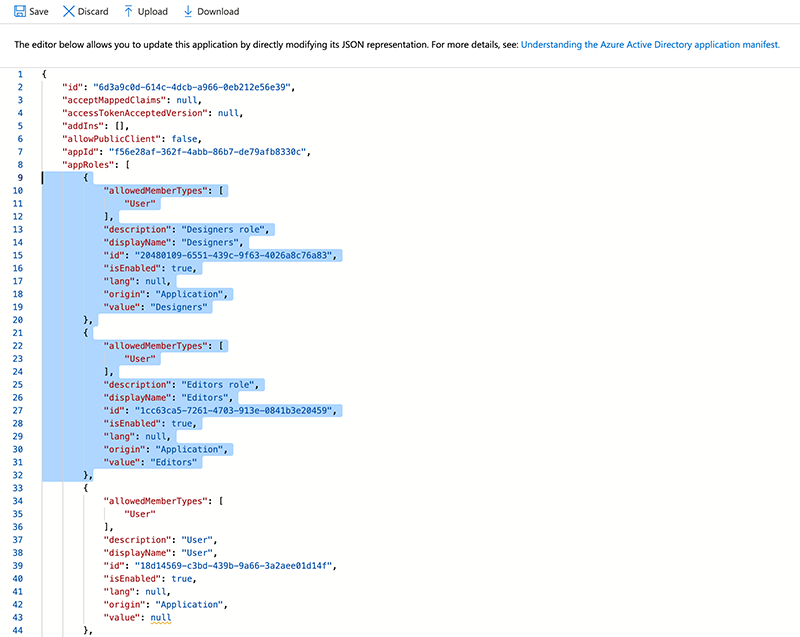Click the displayName "Designers" value
The image size is (800, 637).
coord(210,242)
